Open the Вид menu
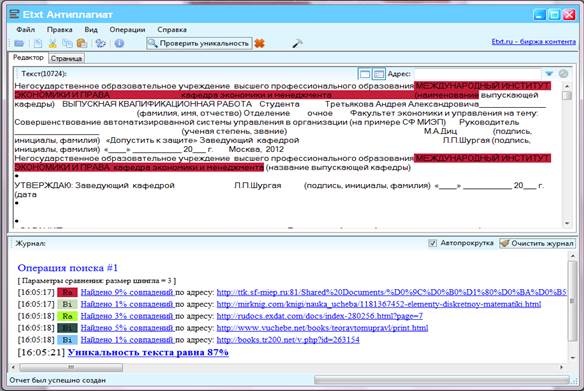The image size is (584, 391). [91, 29]
